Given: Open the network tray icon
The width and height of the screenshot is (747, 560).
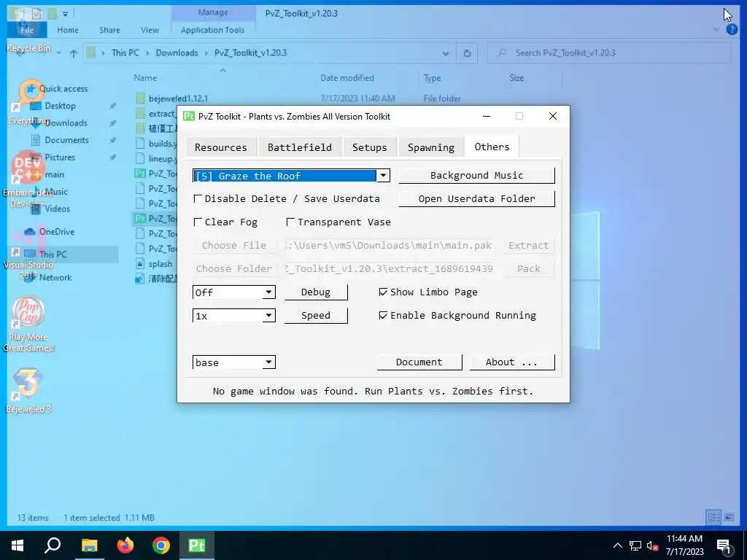Looking at the screenshot, I should pyautogui.click(x=635, y=545).
